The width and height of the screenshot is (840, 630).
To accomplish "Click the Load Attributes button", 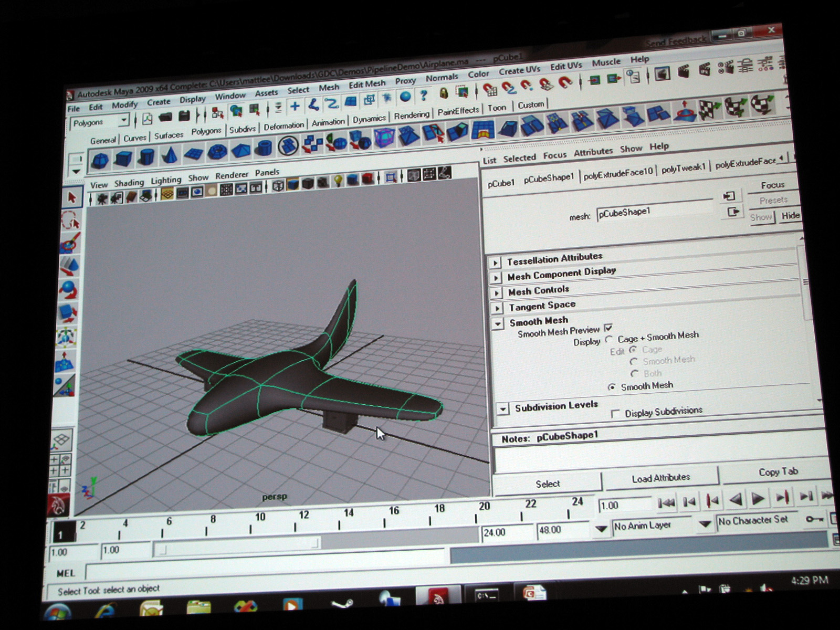I will click(660, 478).
